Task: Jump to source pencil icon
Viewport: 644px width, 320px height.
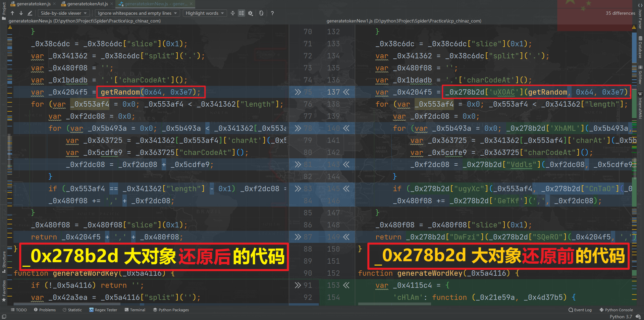Action: pyautogui.click(x=30, y=13)
